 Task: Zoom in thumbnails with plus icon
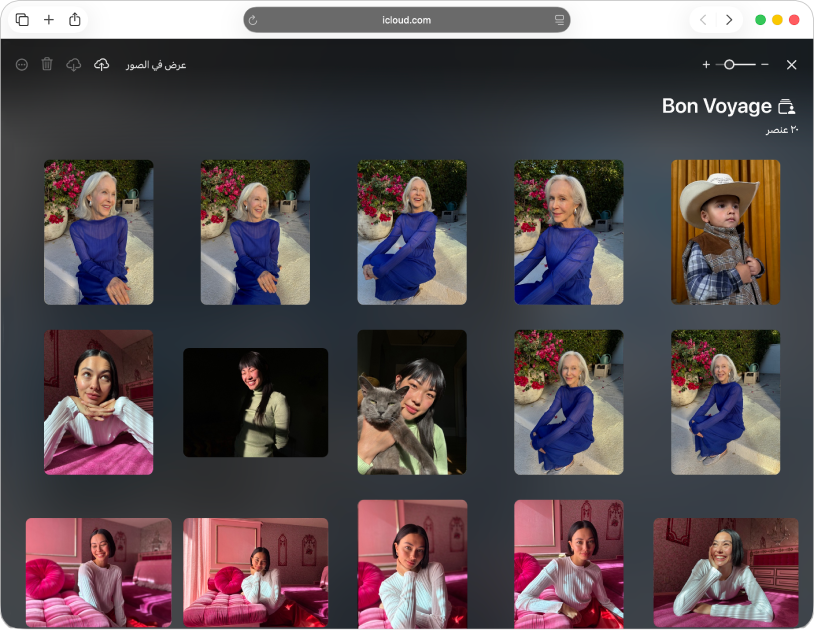pyautogui.click(x=706, y=64)
